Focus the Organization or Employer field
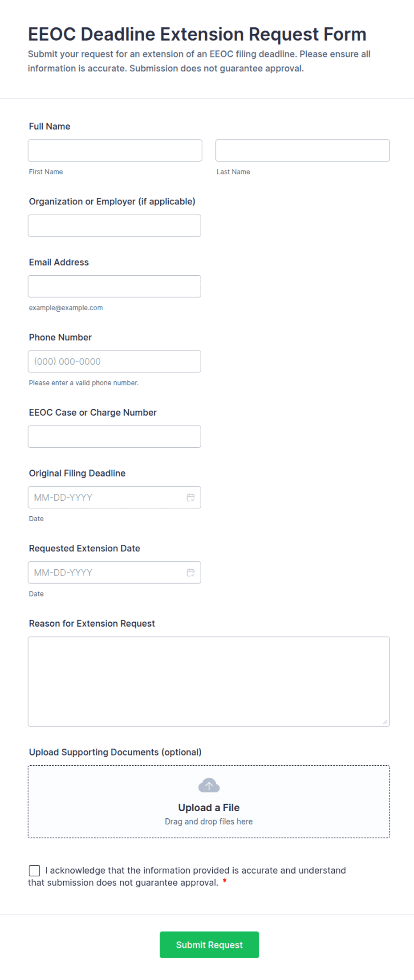414x980 pixels. [114, 226]
